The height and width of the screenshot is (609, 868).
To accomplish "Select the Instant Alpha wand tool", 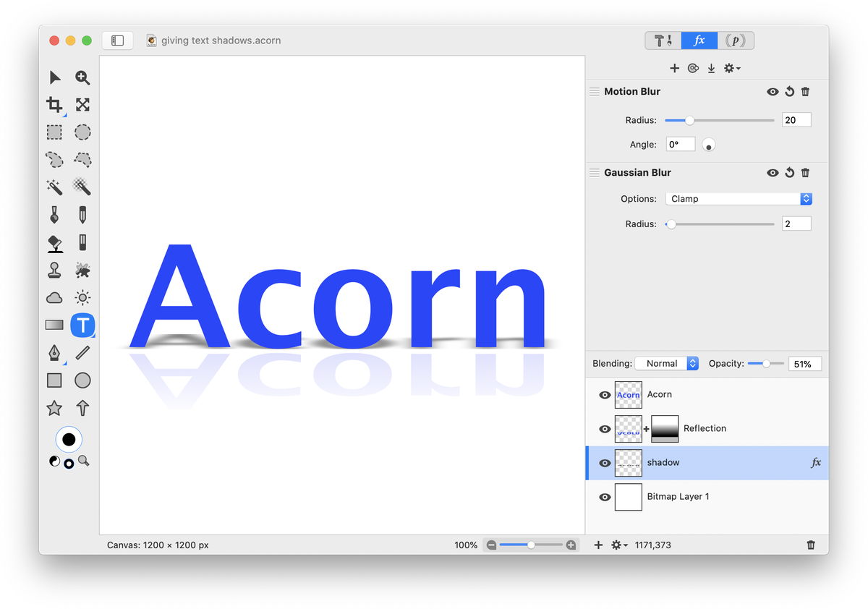I will click(82, 187).
